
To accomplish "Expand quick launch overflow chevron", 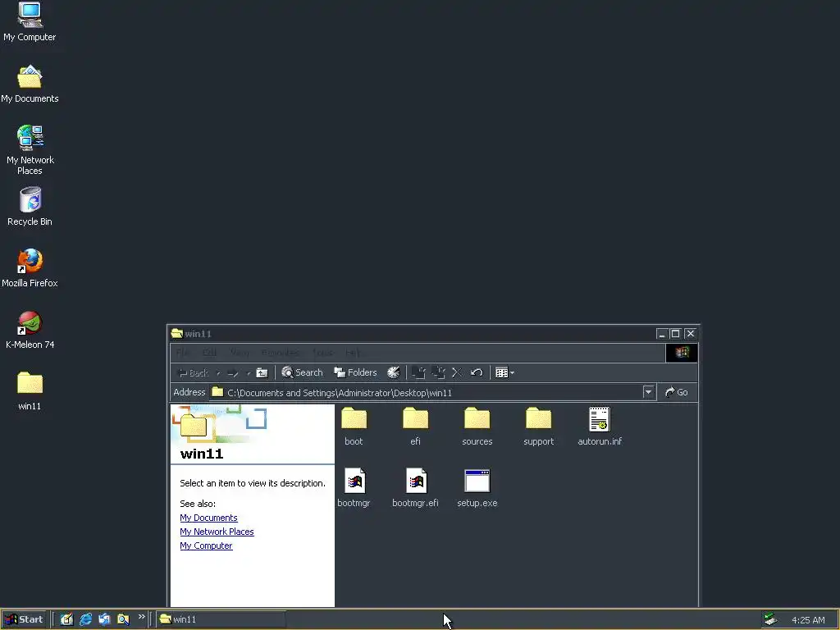I will (x=141, y=617).
